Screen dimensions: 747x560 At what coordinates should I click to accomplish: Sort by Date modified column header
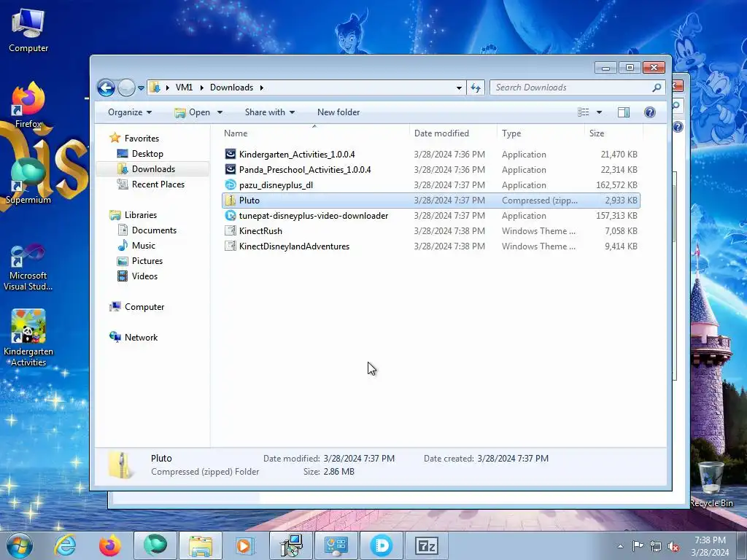[x=453, y=133]
